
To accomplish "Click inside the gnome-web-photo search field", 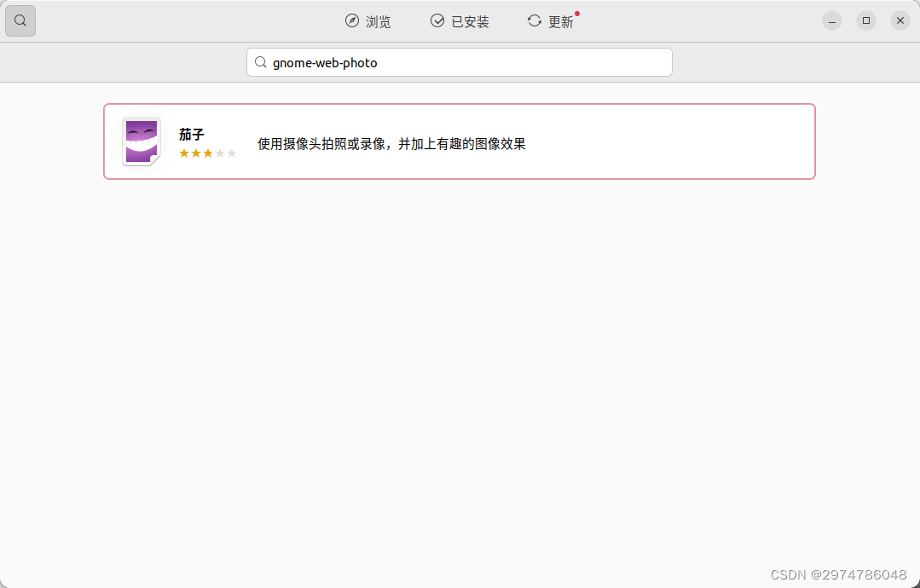I will (x=459, y=61).
